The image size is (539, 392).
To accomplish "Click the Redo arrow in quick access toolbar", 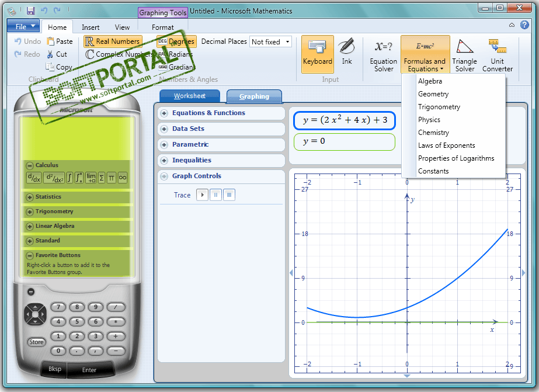I will pos(57,11).
